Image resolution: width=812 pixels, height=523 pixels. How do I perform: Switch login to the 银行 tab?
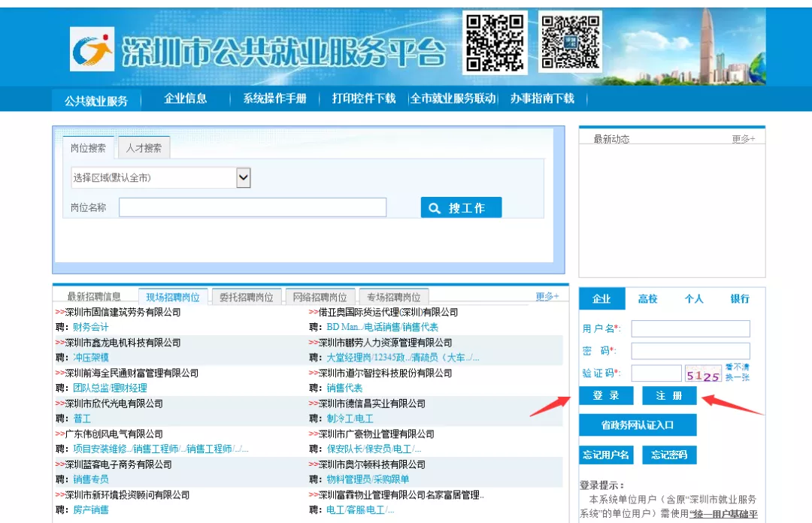[739, 298]
